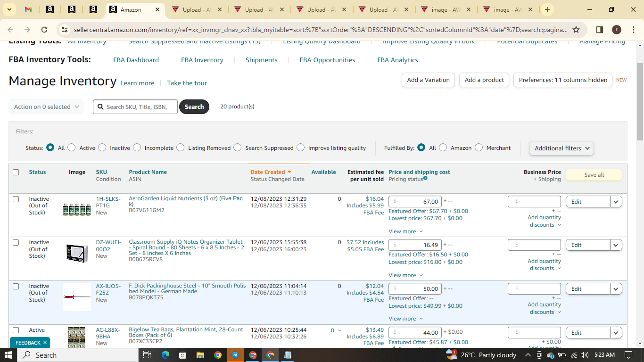Focus the SKU, Title, ISBN search field
Screen dimensions: 644x362
click(136, 107)
